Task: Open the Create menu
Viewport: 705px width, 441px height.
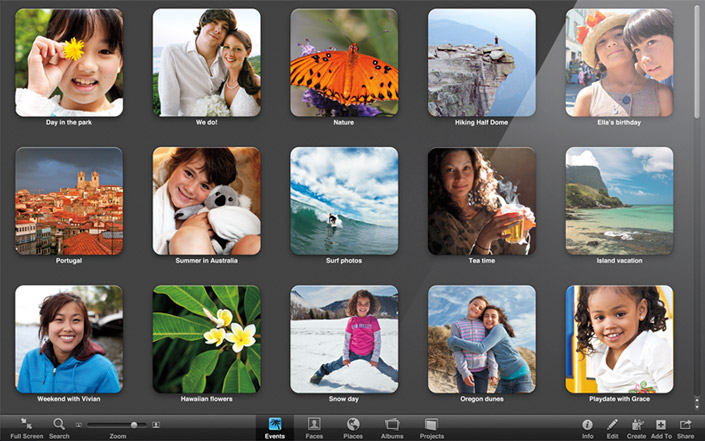Action: pyautogui.click(x=637, y=424)
